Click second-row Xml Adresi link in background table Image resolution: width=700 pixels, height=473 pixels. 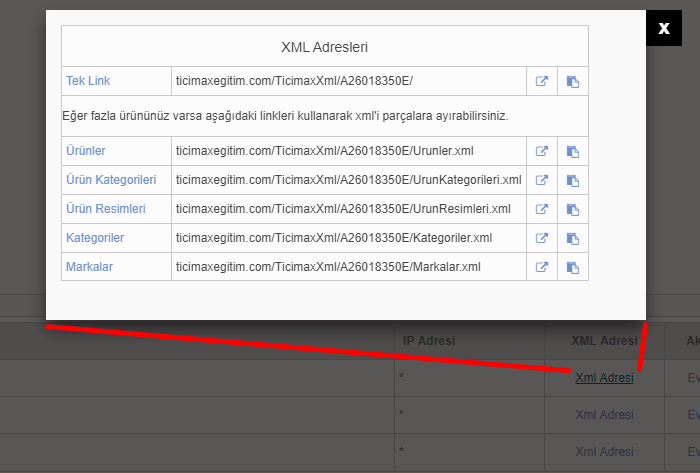(x=604, y=415)
